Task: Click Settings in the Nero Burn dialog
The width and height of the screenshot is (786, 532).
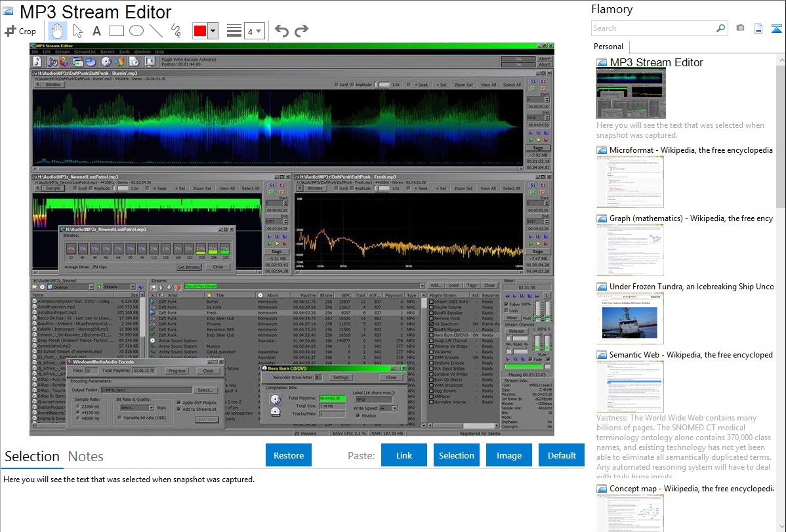Action: tap(341, 378)
